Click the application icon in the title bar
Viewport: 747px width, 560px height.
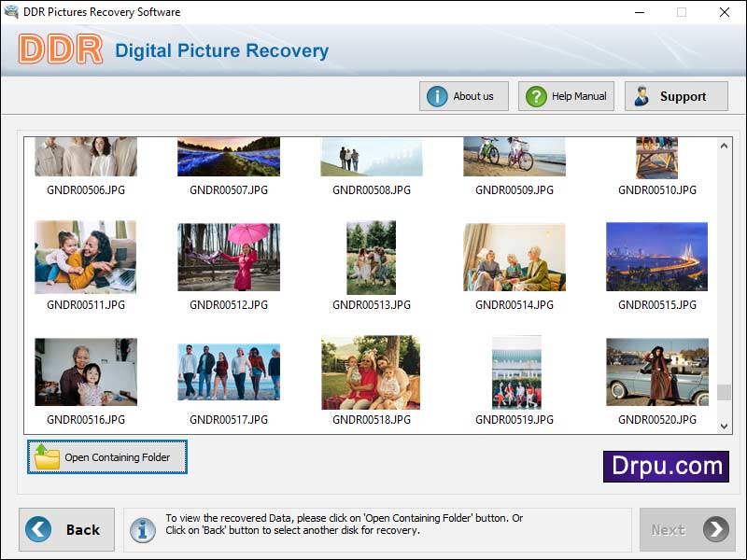(12, 12)
